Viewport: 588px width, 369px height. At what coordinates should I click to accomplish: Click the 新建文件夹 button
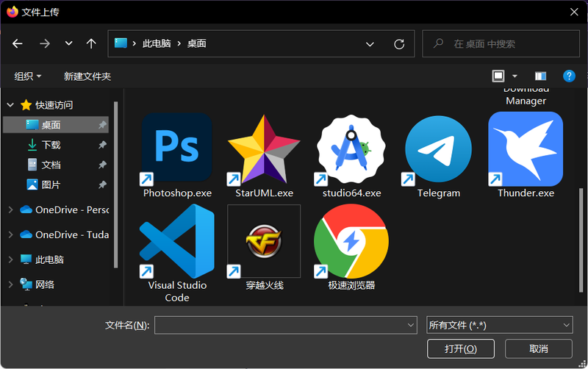[x=87, y=76]
